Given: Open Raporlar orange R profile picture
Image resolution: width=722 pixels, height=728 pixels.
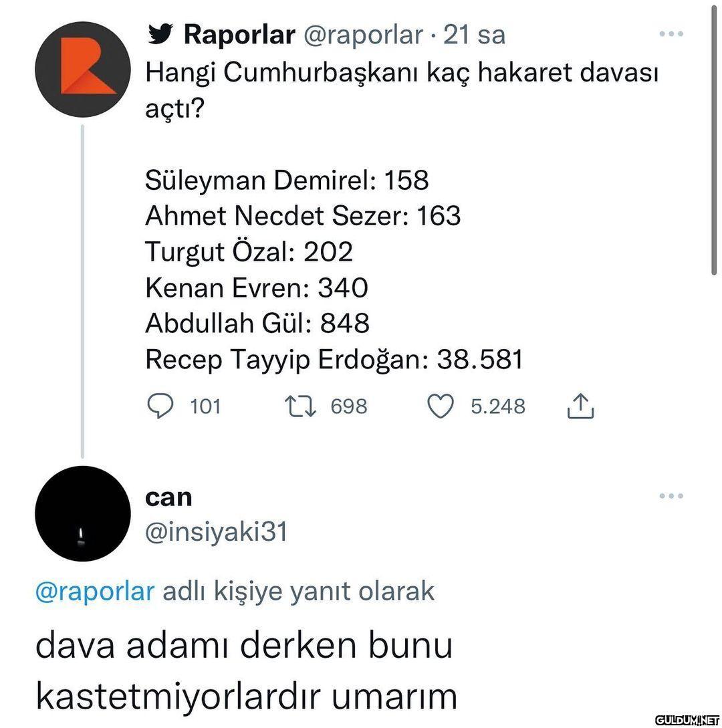Looking at the screenshot, I should pyautogui.click(x=83, y=69).
